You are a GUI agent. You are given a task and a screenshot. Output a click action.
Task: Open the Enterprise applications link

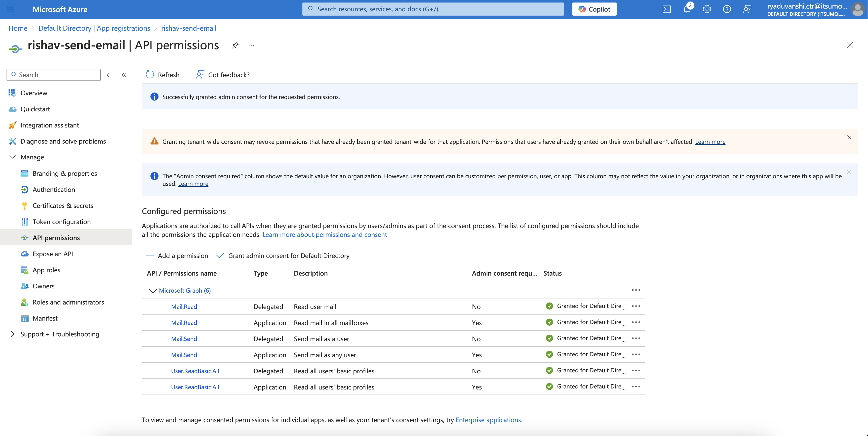488,420
